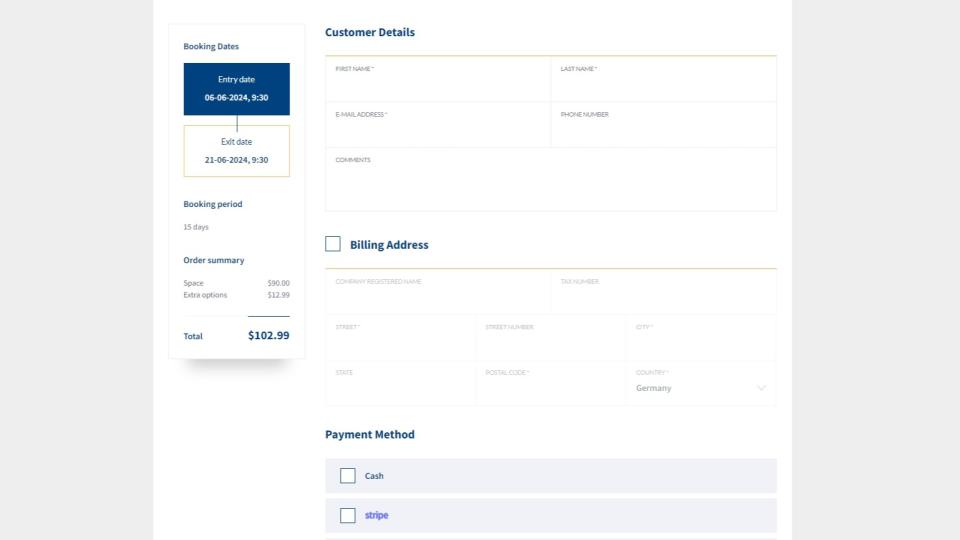This screenshot has width=960, height=540.
Task: Click the Country dropdown chevron arrow
Action: (761, 388)
